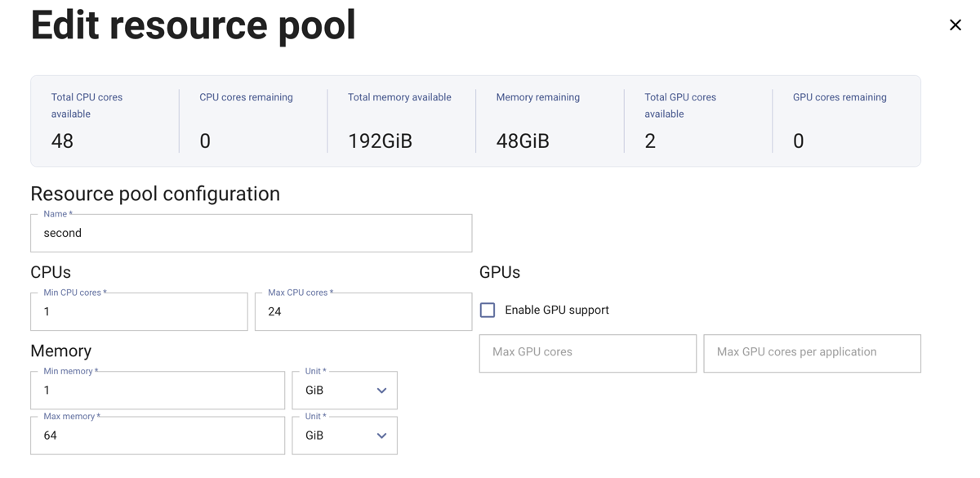Select the Min memory input field
The image size is (980, 478).
point(158,390)
